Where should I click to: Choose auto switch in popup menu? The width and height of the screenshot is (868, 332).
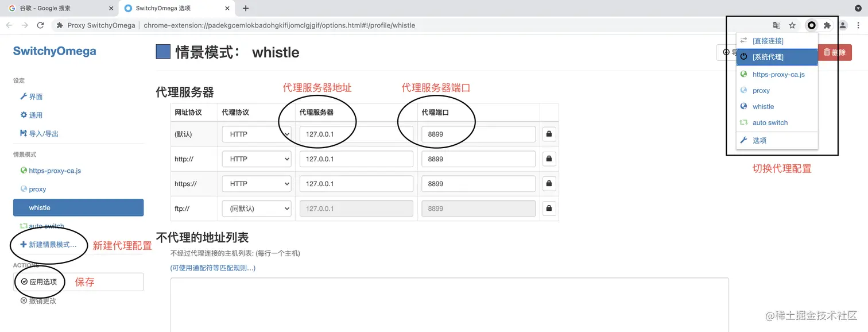[x=777, y=123]
